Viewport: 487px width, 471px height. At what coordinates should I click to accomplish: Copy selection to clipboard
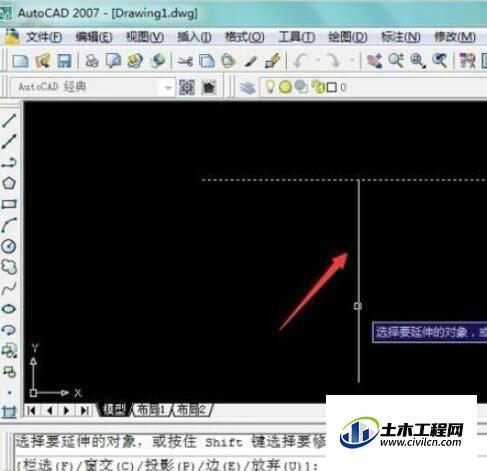(x=207, y=61)
